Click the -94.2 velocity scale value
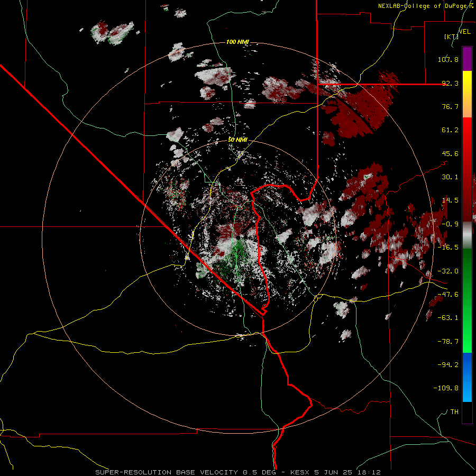 pyautogui.click(x=448, y=364)
